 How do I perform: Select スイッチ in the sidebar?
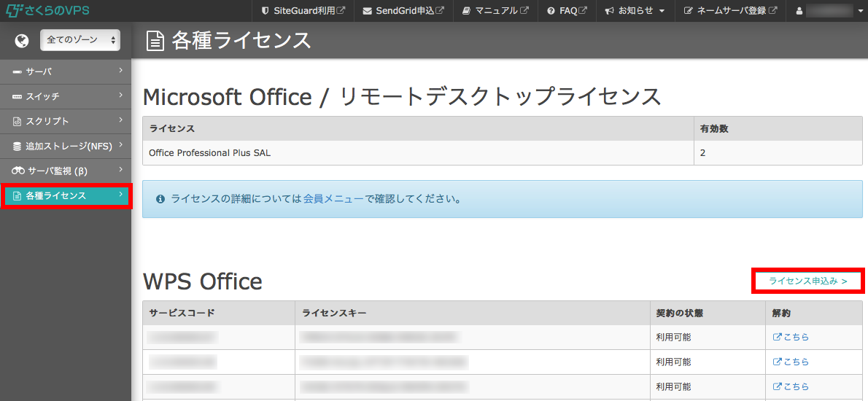[66, 96]
